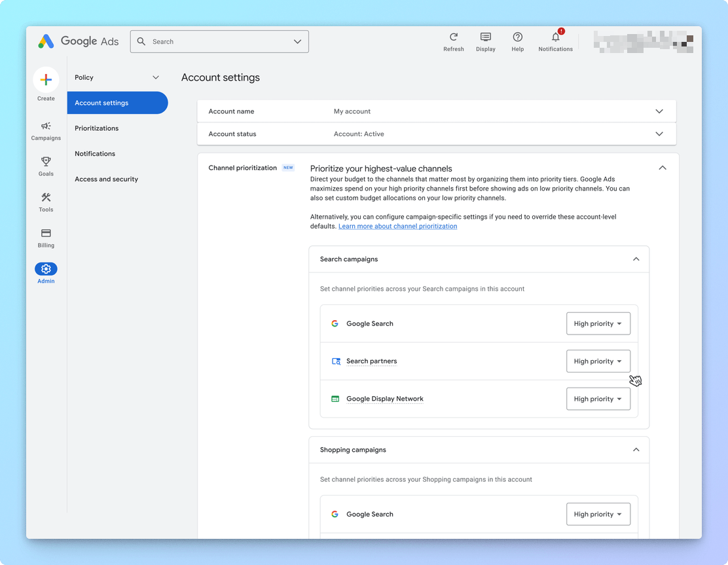The height and width of the screenshot is (565, 728).
Task: Click the Google G icon in Search campaigns
Action: 335,323
